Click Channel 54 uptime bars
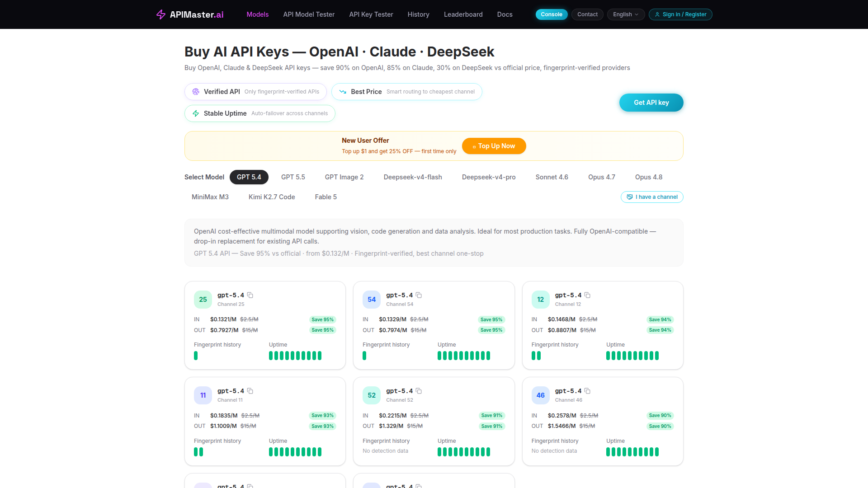868x488 pixels. [464, 356]
